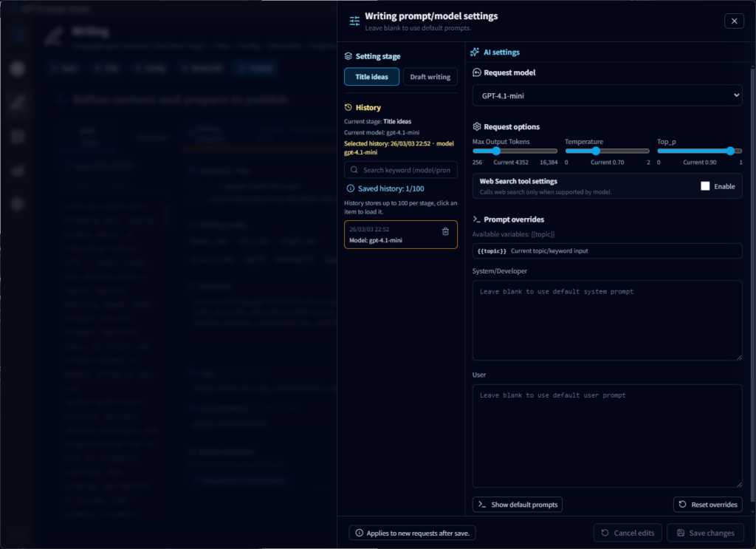
Task: Click Cancel edits to discard changes
Action: 628,532
